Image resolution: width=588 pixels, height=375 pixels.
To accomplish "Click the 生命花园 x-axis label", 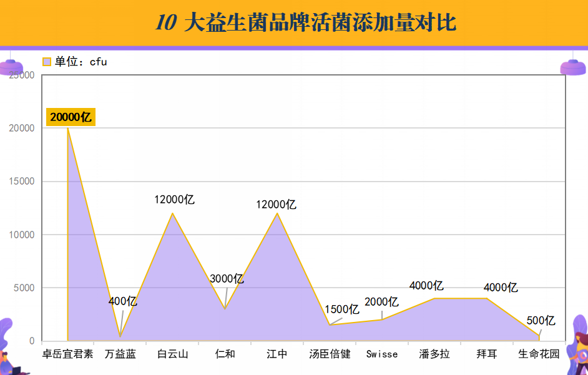I will point(539,354).
